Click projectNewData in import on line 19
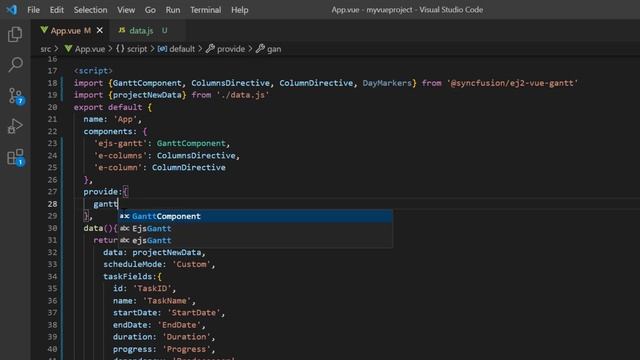Image resolution: width=640 pixels, height=360 pixels. 147,95
